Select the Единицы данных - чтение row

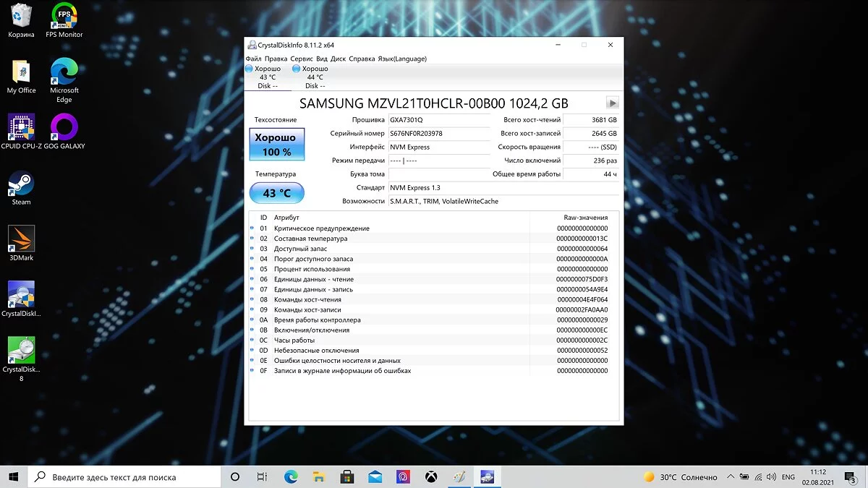433,279
